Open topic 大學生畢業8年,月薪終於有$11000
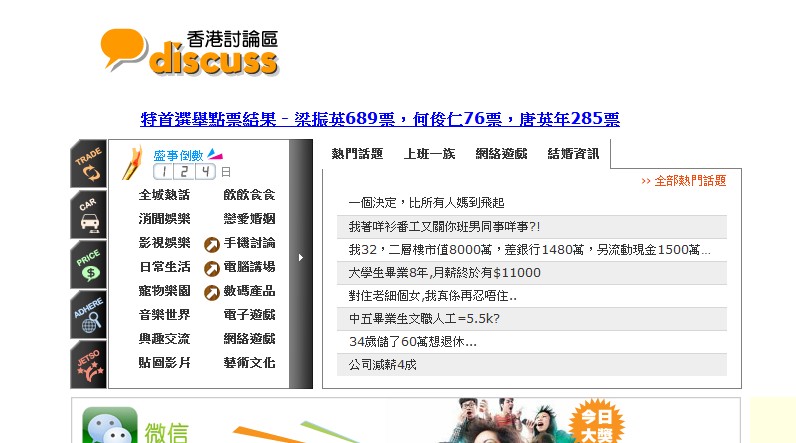796x443 pixels. pos(444,273)
